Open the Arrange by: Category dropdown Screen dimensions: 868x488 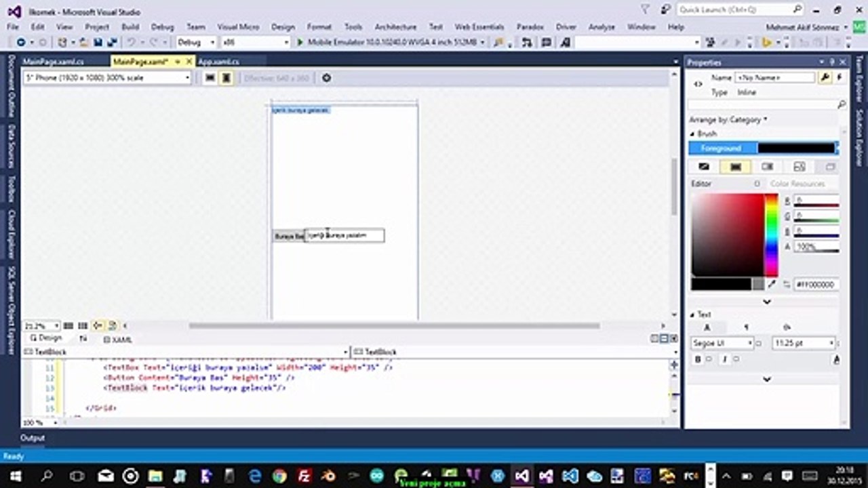(728, 120)
